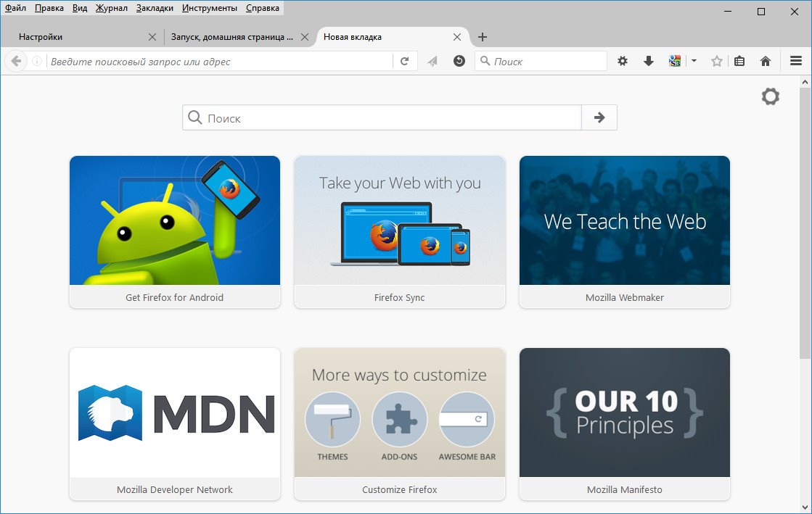The width and height of the screenshot is (812, 514).
Task: Open the We Teach the Web tile
Action: tap(625, 220)
